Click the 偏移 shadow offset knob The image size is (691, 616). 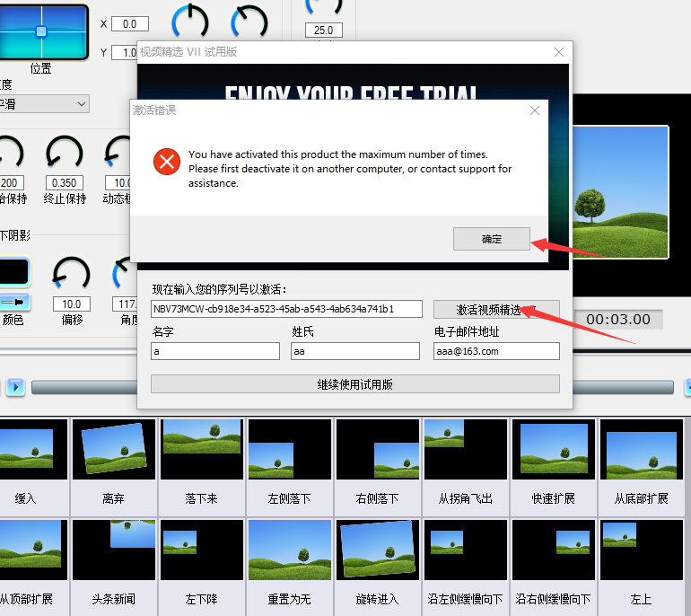(x=72, y=274)
